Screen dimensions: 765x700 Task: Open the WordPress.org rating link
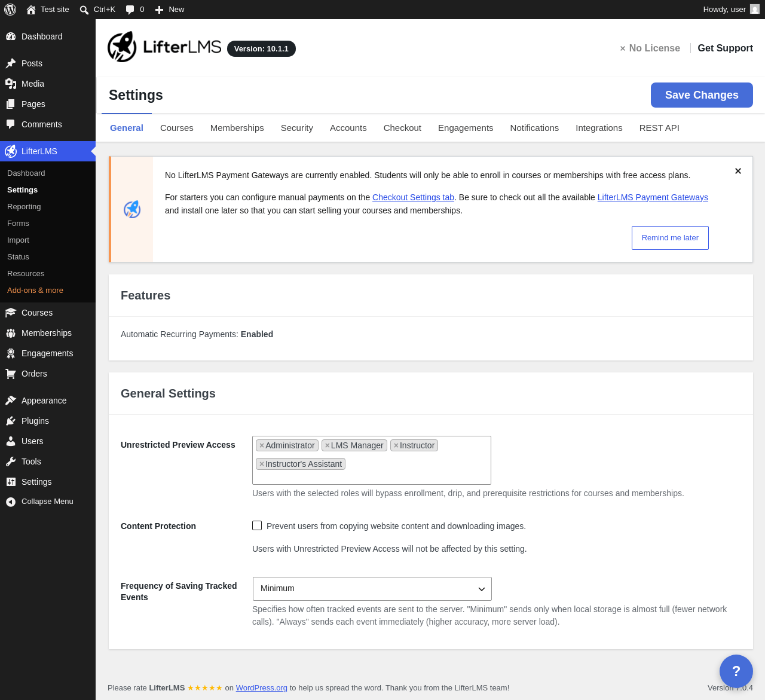(x=262, y=688)
